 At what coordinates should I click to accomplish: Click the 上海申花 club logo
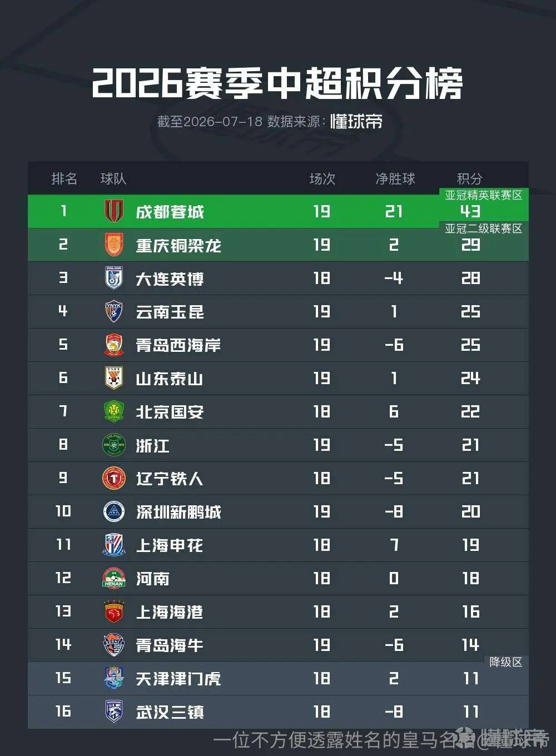point(114,545)
